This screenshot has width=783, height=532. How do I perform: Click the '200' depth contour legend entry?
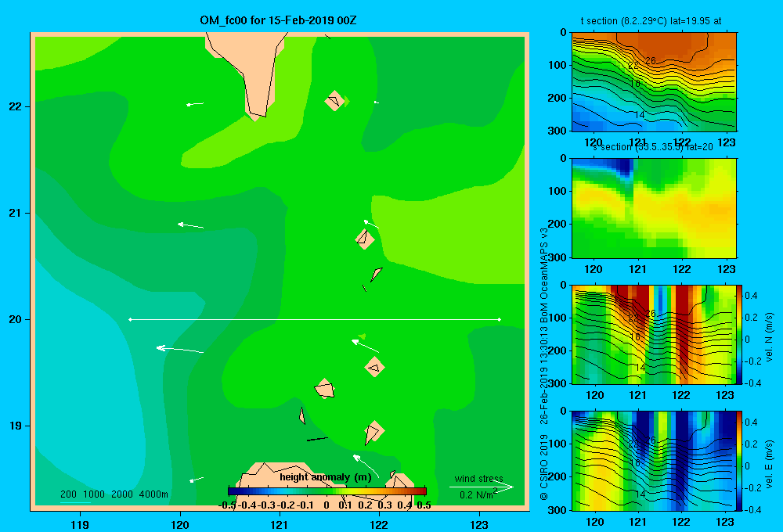click(x=68, y=494)
